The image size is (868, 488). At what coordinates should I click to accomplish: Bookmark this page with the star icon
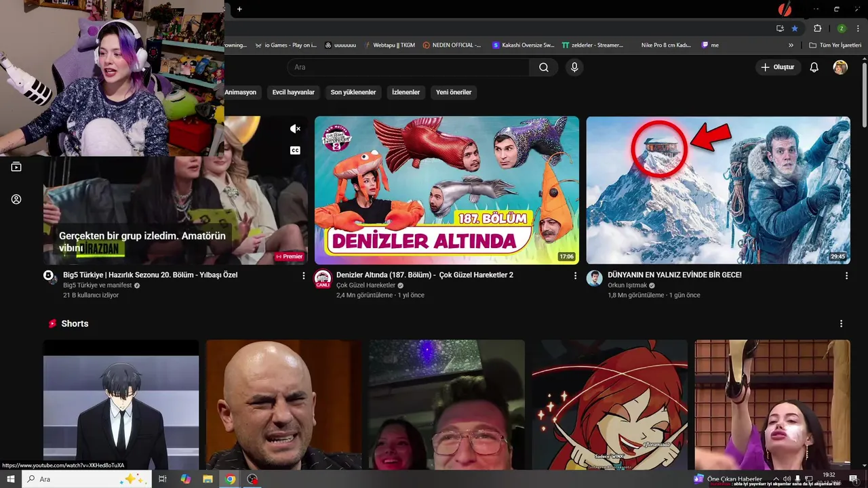point(795,28)
